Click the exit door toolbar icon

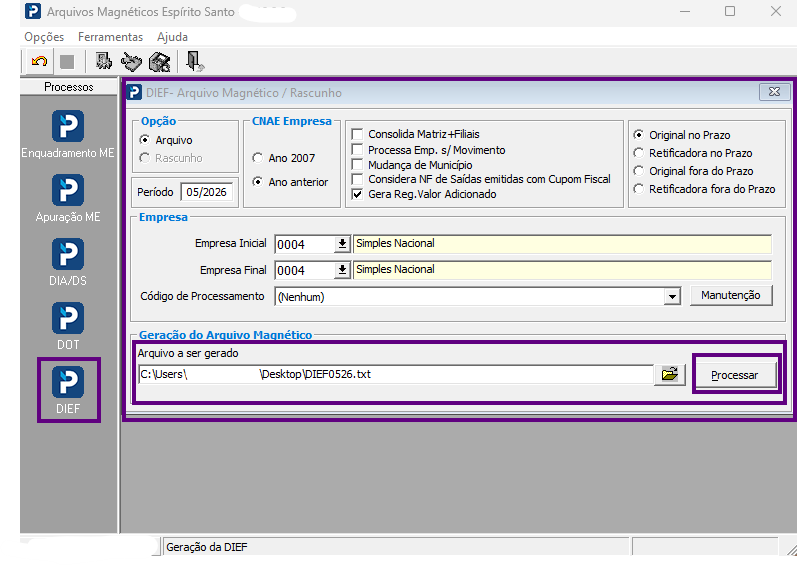(194, 62)
